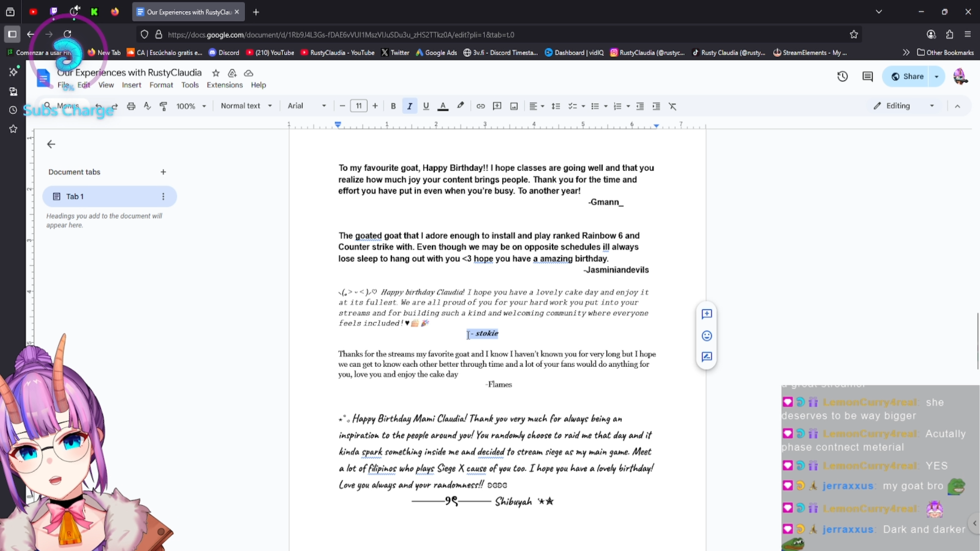980x551 pixels.
Task: Add a new document tab
Action: pyautogui.click(x=163, y=172)
